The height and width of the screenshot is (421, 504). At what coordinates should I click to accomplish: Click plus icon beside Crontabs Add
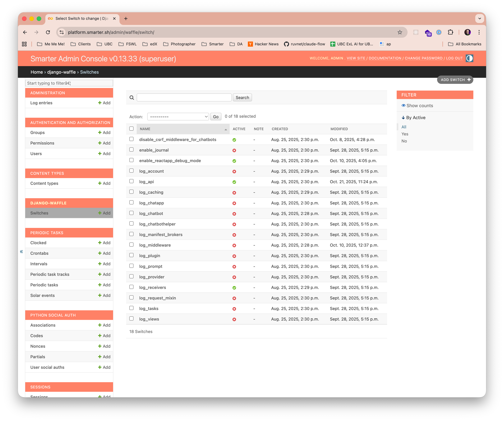click(x=100, y=253)
